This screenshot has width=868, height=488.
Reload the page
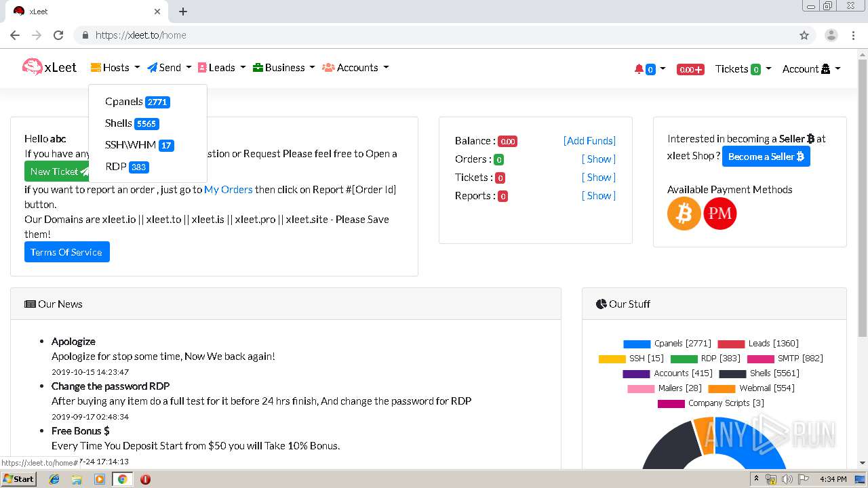[58, 35]
